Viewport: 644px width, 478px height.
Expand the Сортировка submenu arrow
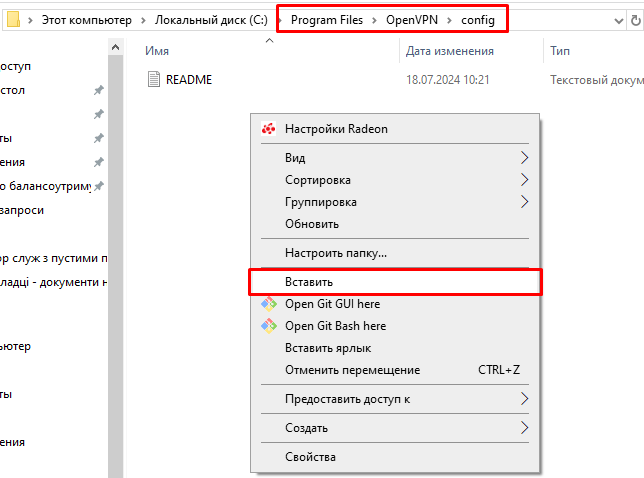(x=524, y=180)
